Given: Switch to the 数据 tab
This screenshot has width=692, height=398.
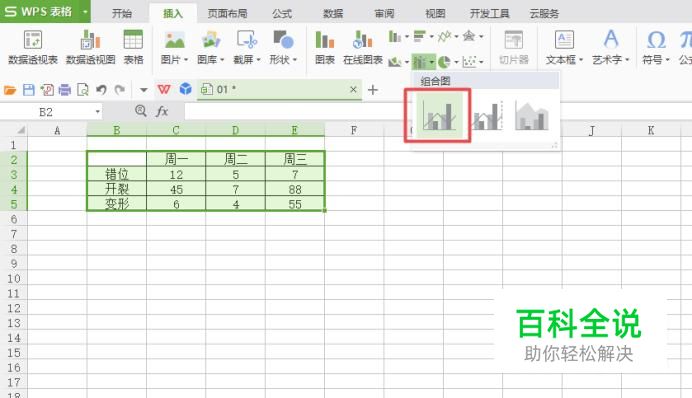Looking at the screenshot, I should tap(333, 14).
